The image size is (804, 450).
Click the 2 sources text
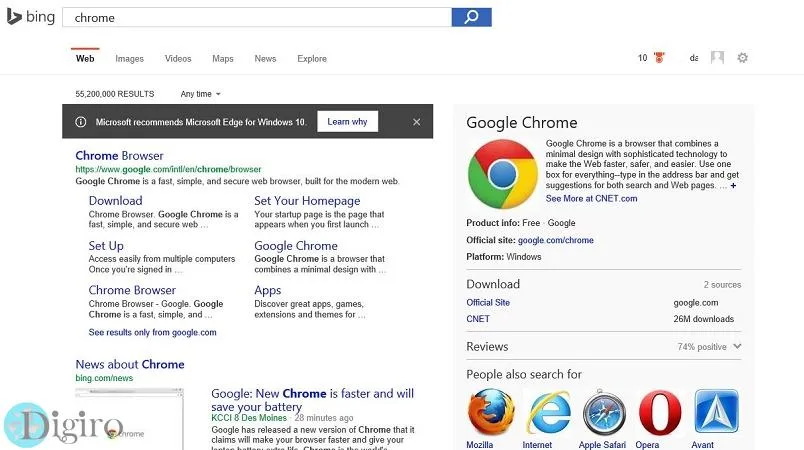pyautogui.click(x=722, y=284)
